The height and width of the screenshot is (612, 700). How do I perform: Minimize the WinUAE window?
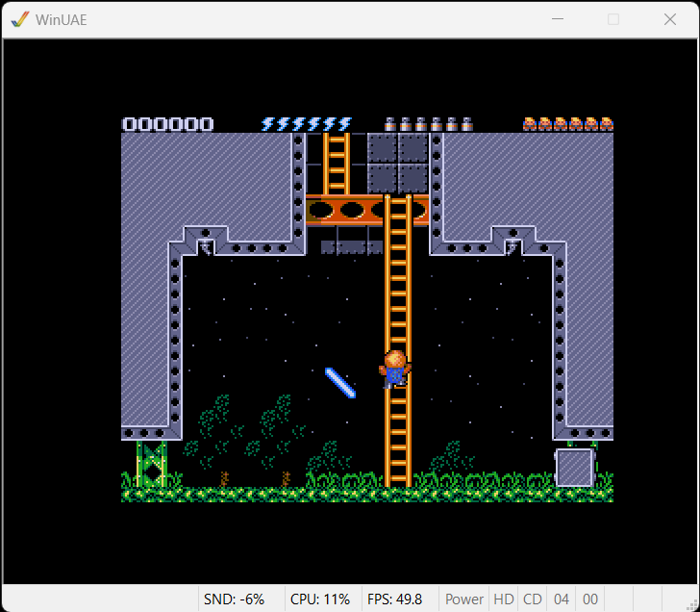pyautogui.click(x=557, y=19)
